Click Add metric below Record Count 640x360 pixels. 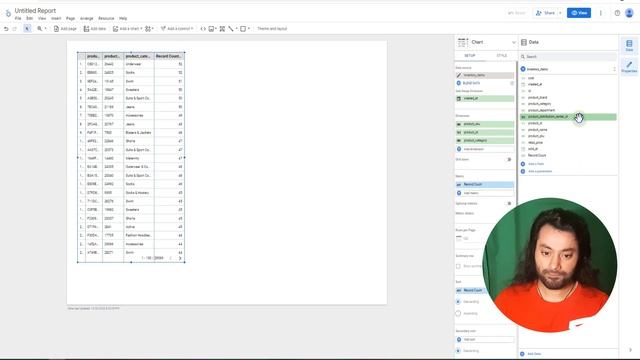pos(484,193)
